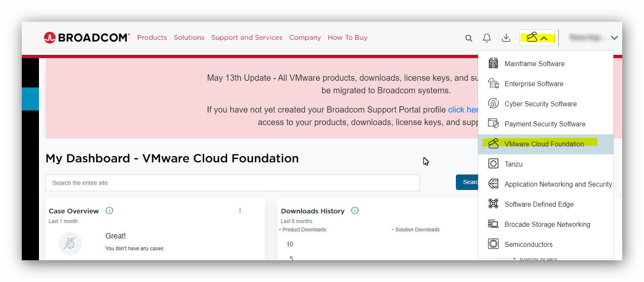Viewport: 644px width, 282px height.
Task: Select VMware Cloud Foundation menu entry
Action: click(x=546, y=144)
